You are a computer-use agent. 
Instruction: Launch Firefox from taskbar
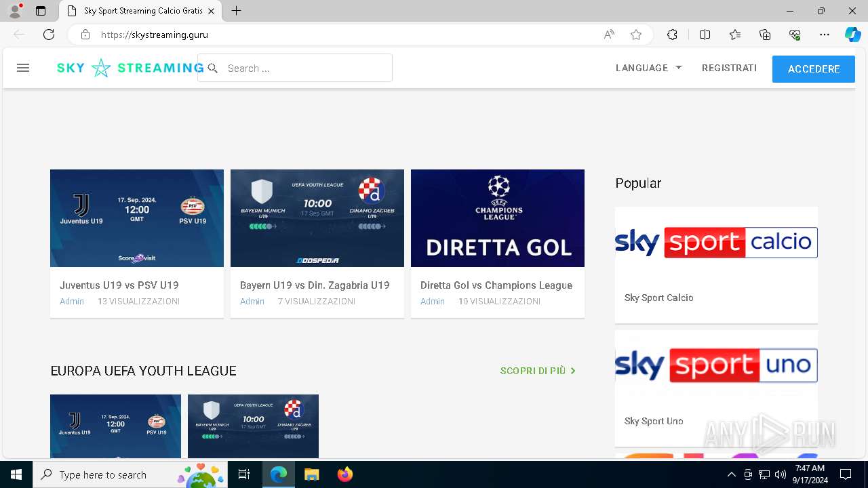click(x=344, y=474)
